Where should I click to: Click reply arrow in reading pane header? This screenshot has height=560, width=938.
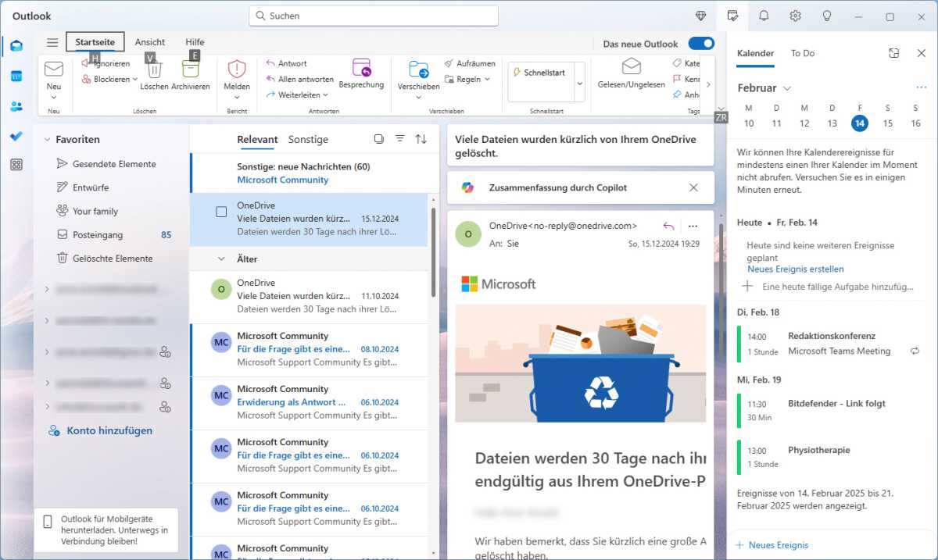668,226
